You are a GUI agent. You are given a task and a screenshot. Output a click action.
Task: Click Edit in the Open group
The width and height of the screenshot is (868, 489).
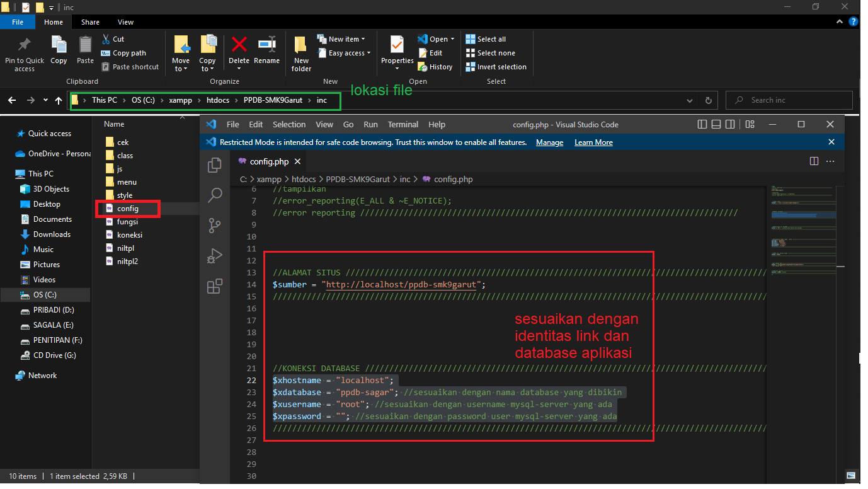click(430, 53)
